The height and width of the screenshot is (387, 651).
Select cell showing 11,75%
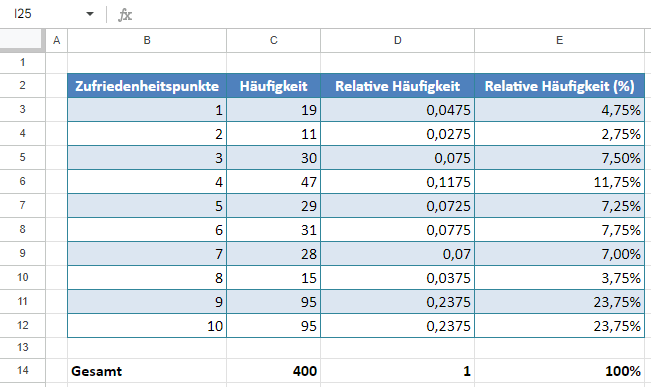559,182
